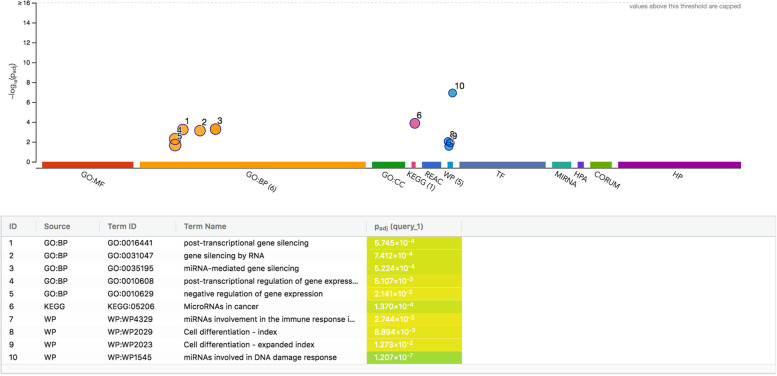Click data point labeled 10 in WP
Viewport: 777px width, 376px height.
(x=452, y=93)
